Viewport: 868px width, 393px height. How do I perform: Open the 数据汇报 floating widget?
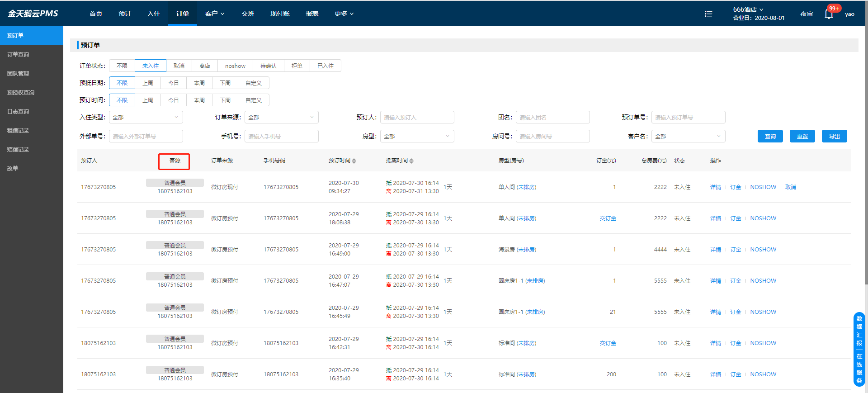(859, 331)
